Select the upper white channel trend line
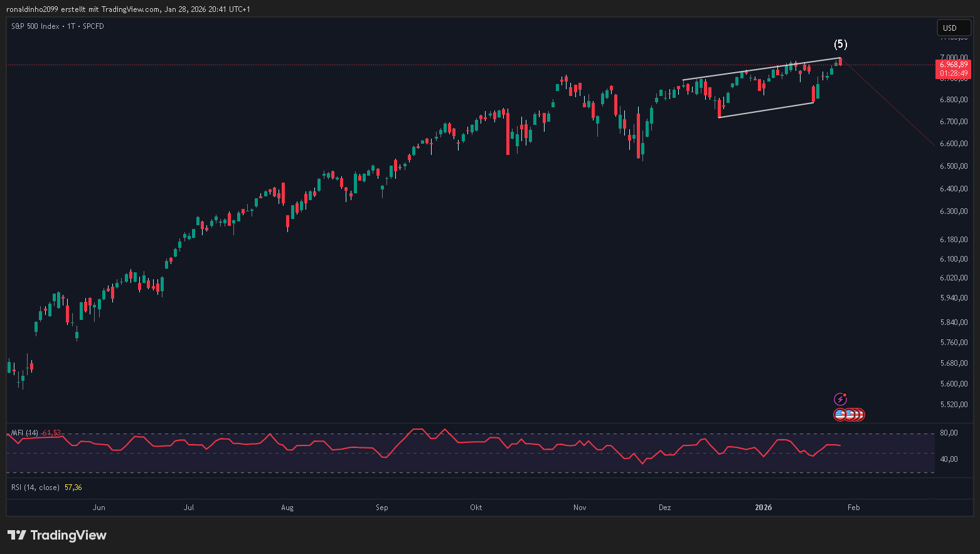The height and width of the screenshot is (554, 980). (761, 69)
